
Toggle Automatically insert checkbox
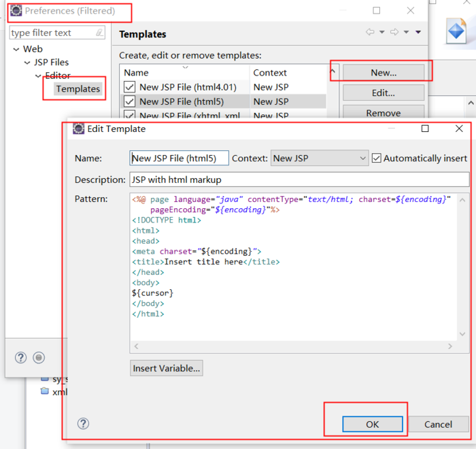tap(377, 159)
